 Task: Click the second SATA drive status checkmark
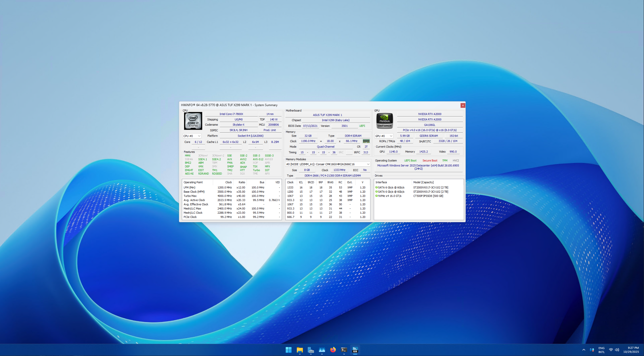coord(377,192)
